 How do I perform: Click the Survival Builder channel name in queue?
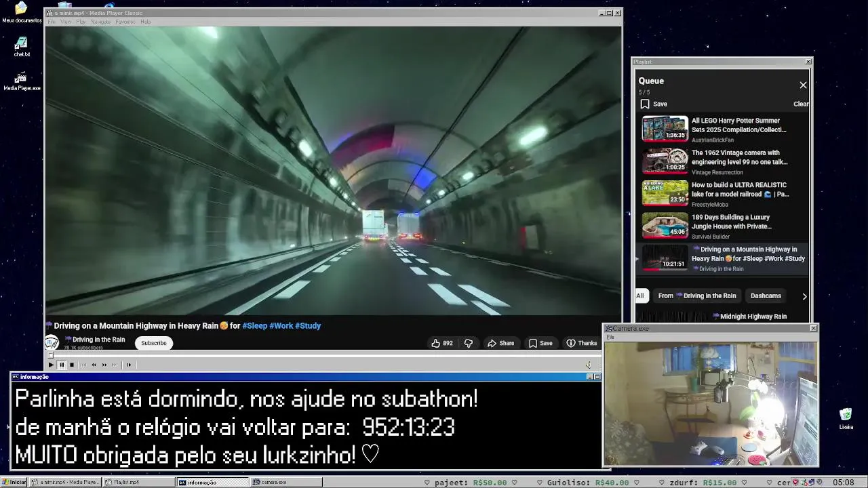(x=711, y=237)
